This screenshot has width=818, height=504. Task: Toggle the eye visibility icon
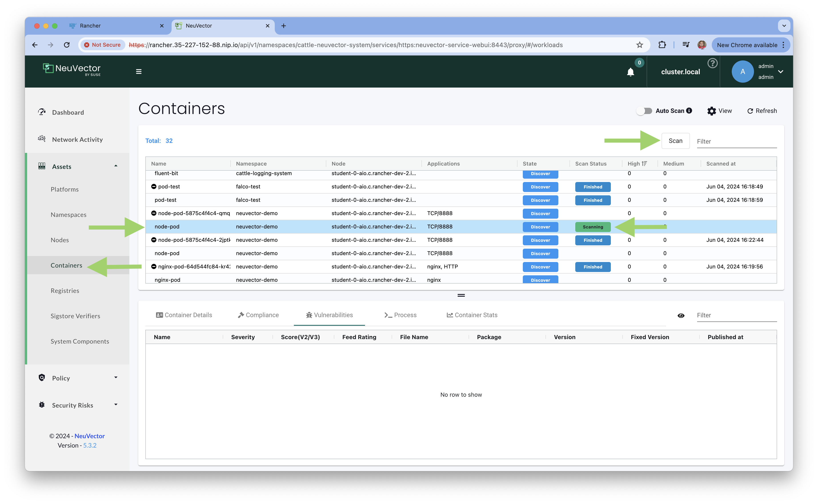pyautogui.click(x=681, y=315)
